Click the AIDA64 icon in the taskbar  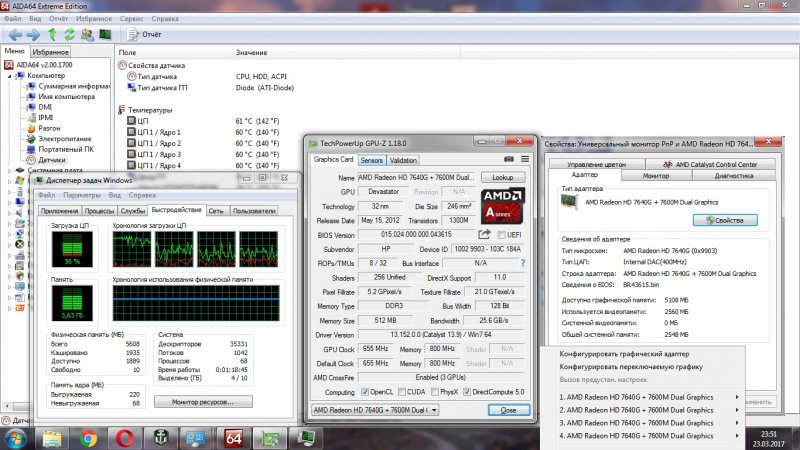(x=233, y=438)
